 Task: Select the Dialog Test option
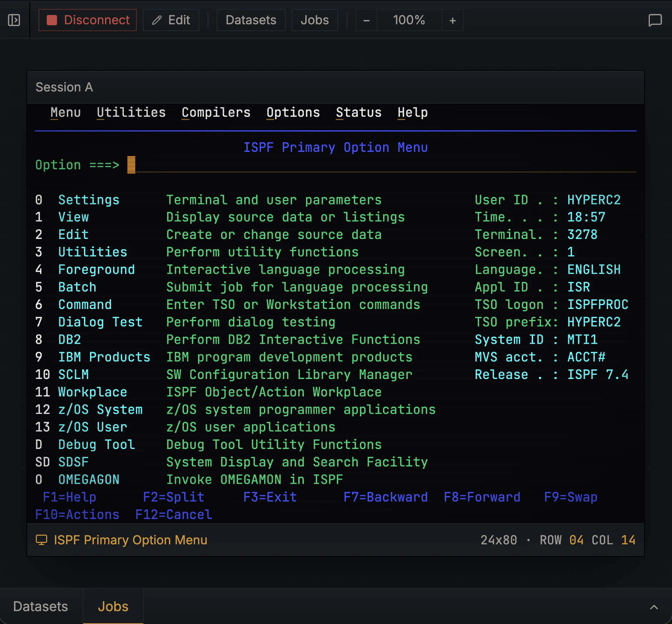pyautogui.click(x=100, y=322)
